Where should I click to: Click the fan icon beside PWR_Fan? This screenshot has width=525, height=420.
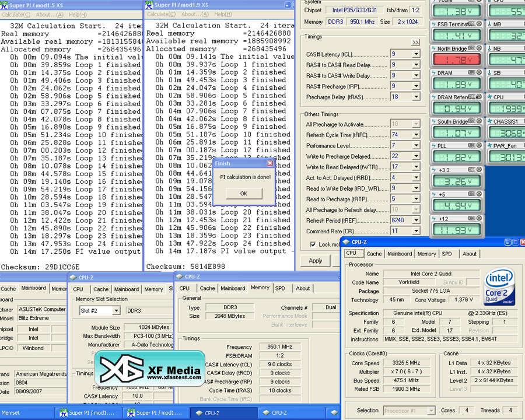(x=490, y=145)
